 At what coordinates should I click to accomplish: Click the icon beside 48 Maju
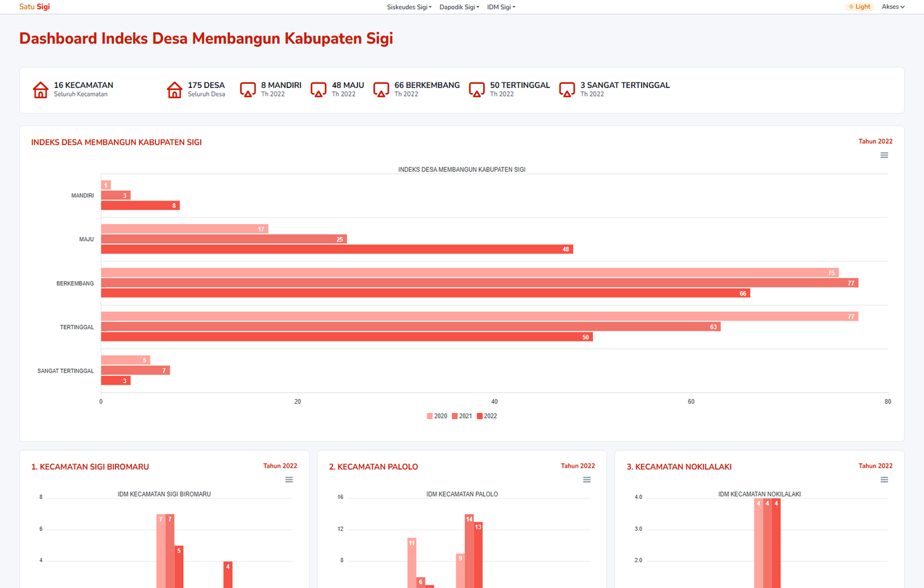click(x=318, y=90)
